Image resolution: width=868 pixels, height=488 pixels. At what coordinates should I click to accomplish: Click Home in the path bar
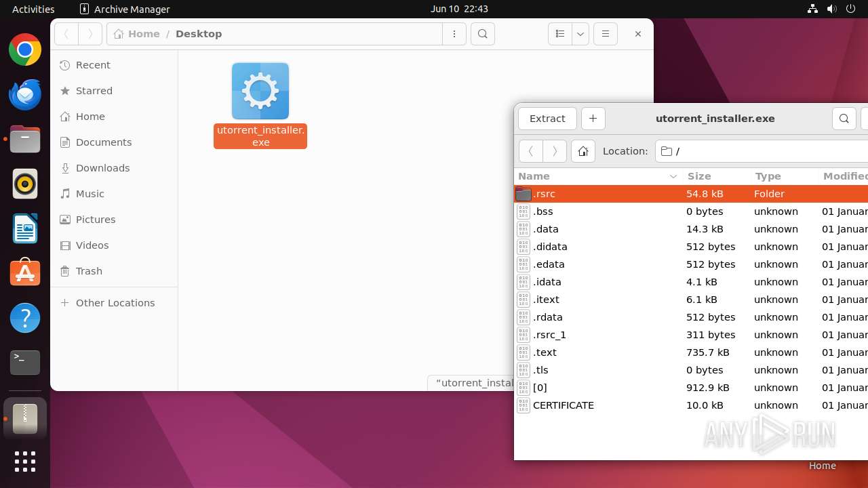pos(137,34)
